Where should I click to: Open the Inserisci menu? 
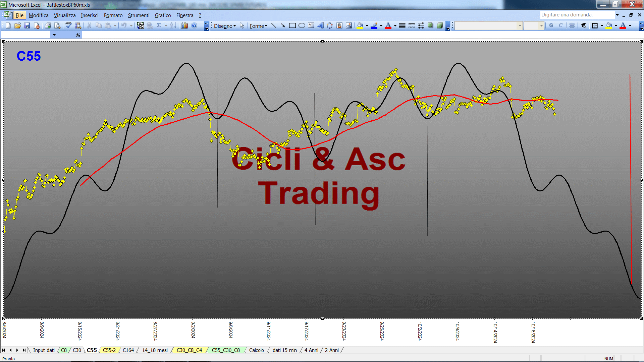coord(90,15)
